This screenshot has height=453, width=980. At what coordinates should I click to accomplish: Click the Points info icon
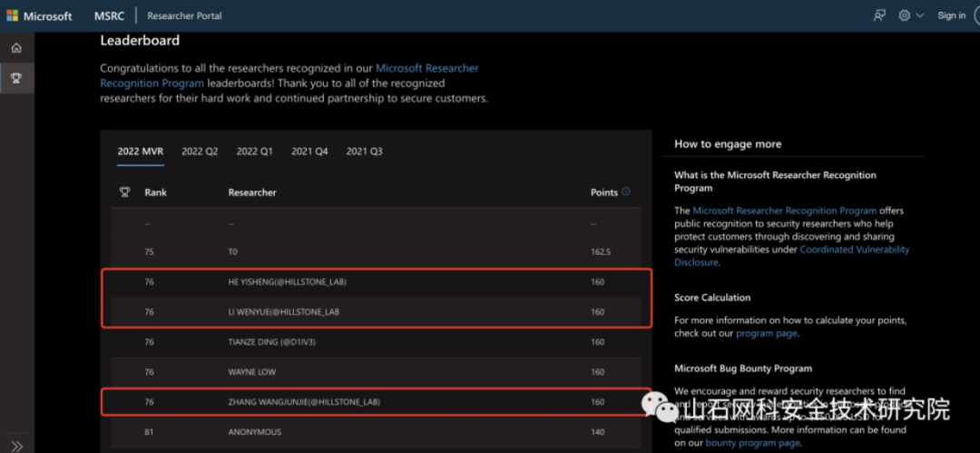coord(626,192)
